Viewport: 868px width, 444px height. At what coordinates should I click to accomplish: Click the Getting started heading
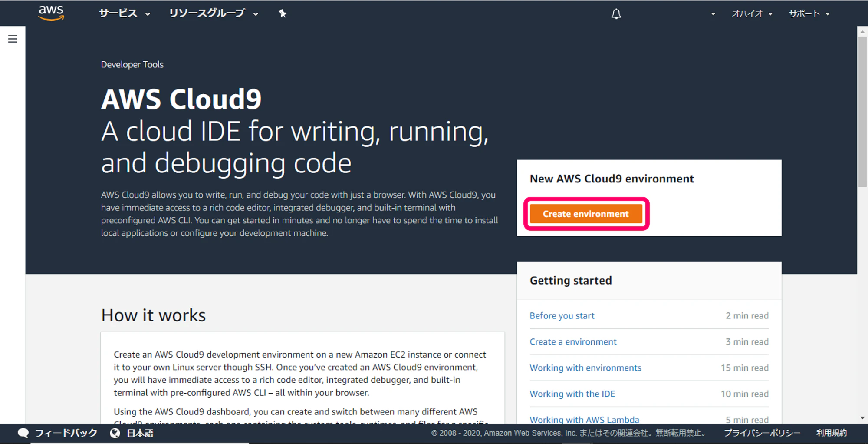pyautogui.click(x=571, y=281)
